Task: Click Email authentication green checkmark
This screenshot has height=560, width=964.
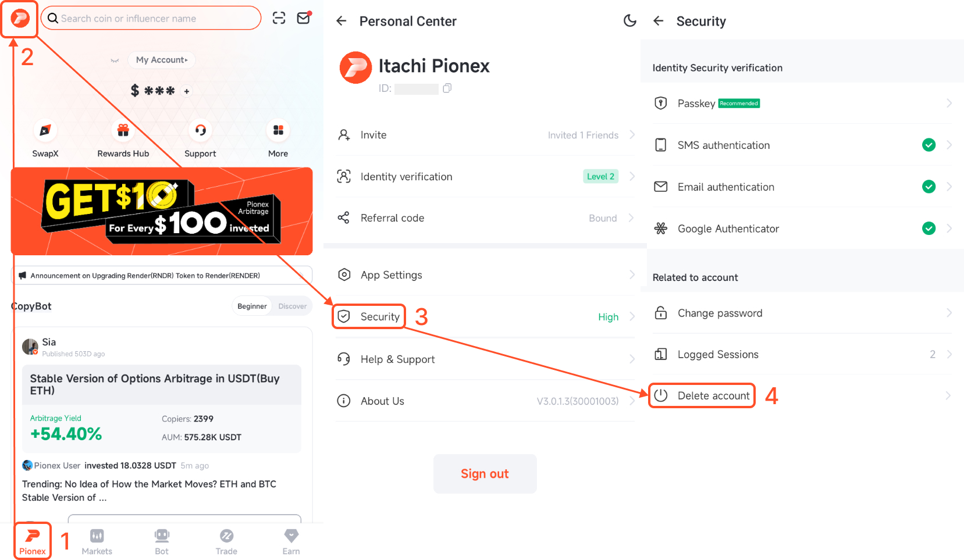Action: [929, 187]
